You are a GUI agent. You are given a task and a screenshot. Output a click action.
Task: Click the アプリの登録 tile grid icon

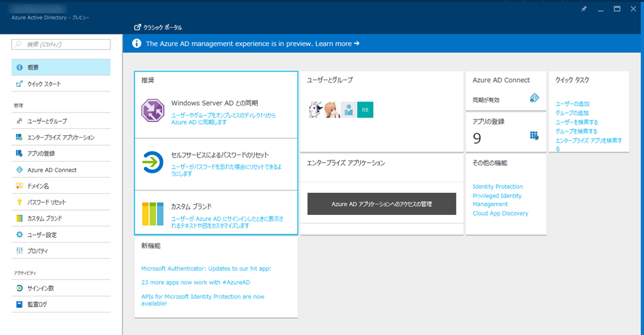coord(534,136)
